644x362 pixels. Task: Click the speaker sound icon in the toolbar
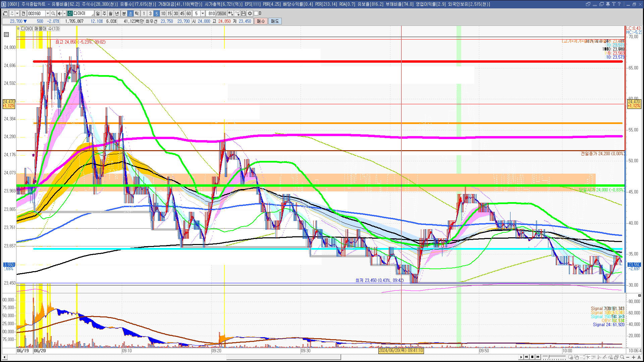(x=60, y=13)
